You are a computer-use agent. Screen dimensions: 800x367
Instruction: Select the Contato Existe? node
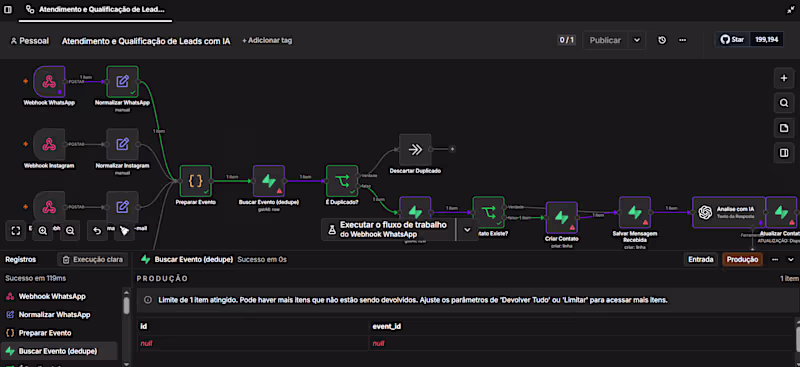click(x=488, y=212)
